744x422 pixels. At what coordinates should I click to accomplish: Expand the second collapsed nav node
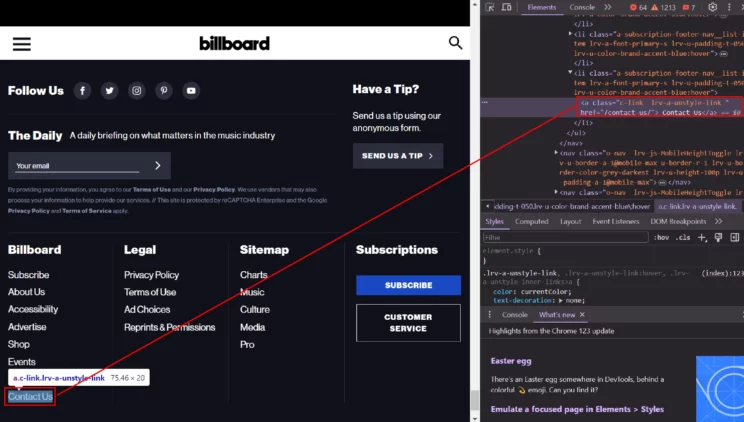[556, 192]
